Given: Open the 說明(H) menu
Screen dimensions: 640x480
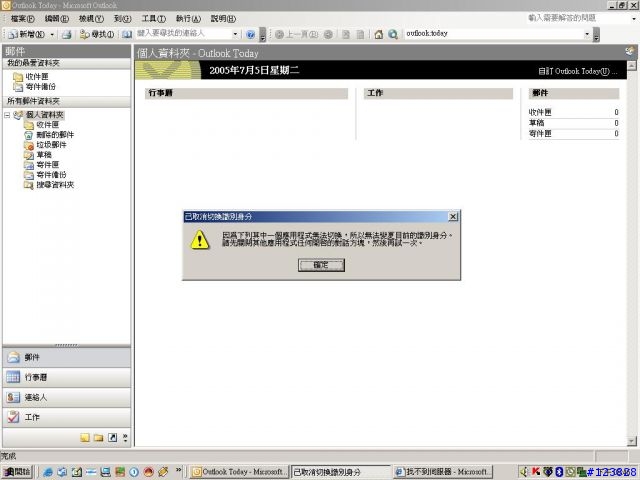Looking at the screenshot, I should (x=223, y=19).
